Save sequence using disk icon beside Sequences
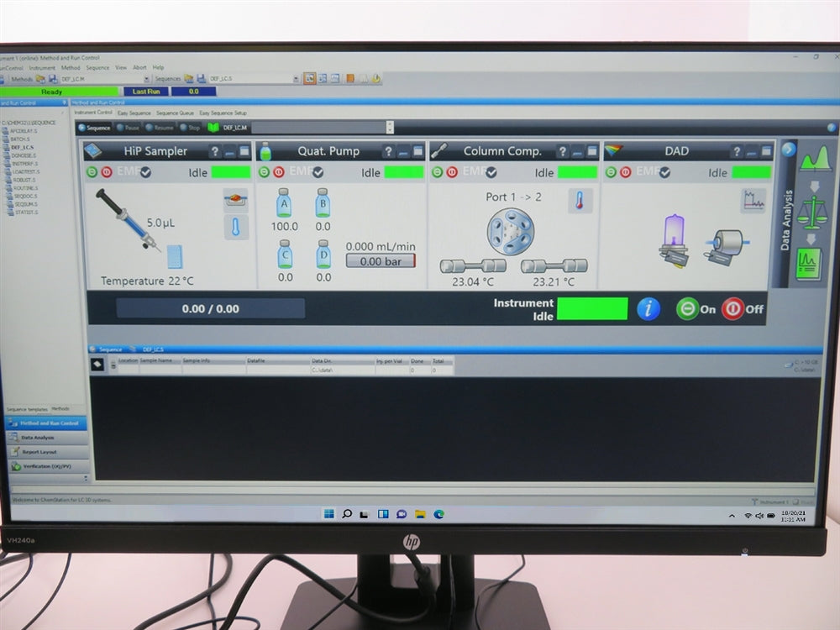Screen dimensions: 840x630 click(x=201, y=78)
